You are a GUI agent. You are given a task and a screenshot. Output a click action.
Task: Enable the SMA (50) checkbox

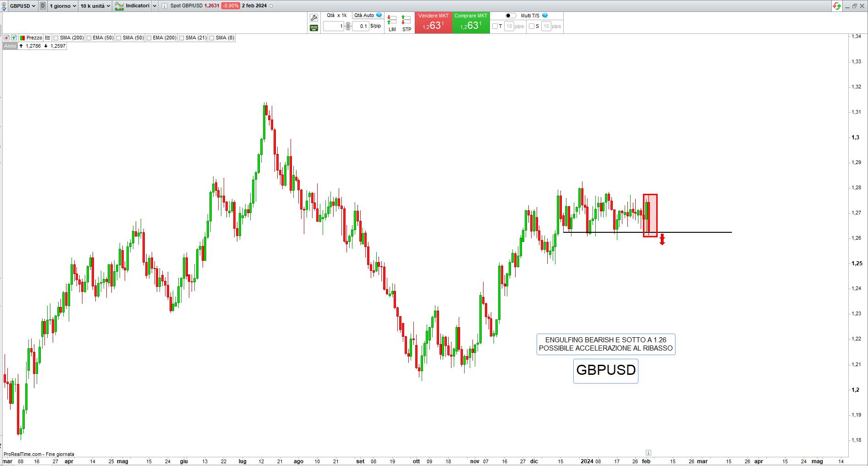(119, 38)
